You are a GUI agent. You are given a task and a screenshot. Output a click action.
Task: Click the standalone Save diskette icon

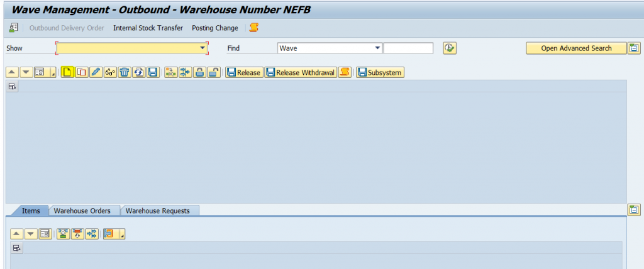[153, 73]
